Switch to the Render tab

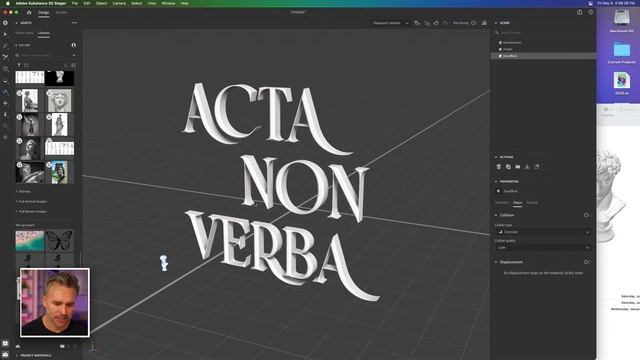[x=61, y=12]
